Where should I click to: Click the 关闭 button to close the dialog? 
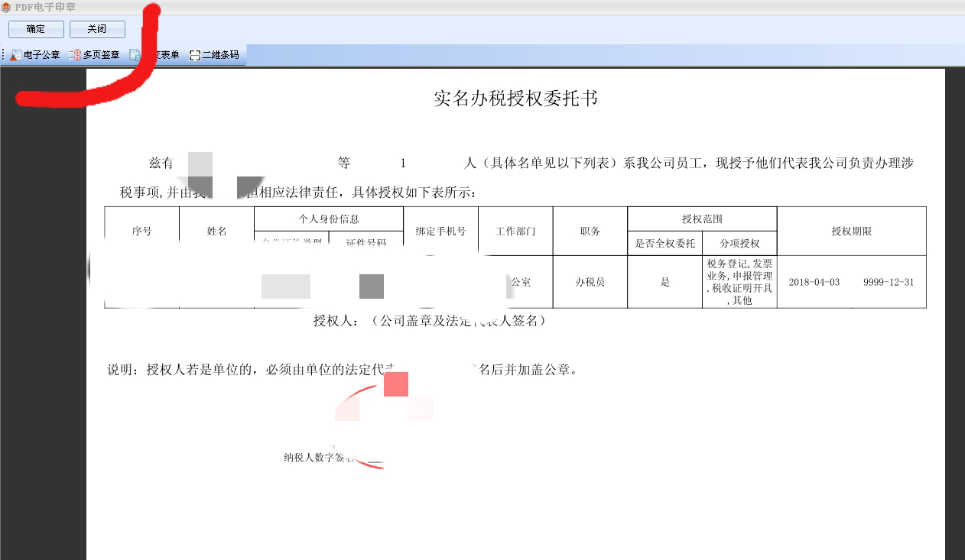tap(97, 29)
